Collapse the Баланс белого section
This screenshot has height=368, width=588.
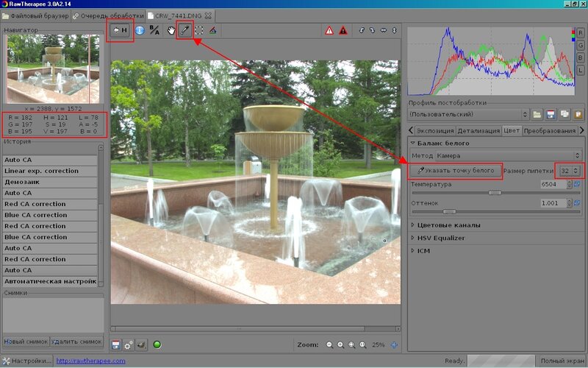(413, 143)
